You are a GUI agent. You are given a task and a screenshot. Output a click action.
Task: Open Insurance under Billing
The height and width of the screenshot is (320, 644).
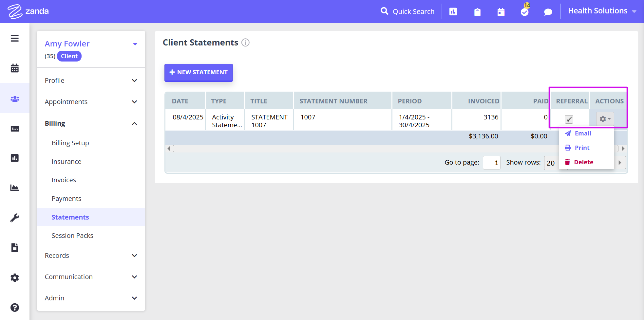coord(66,162)
